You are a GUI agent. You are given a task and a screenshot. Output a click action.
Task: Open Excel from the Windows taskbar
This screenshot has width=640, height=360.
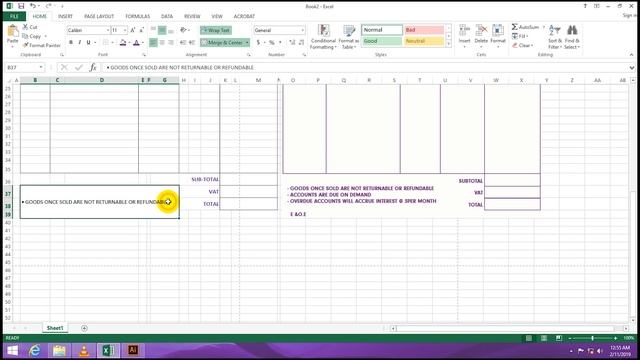(x=108, y=350)
